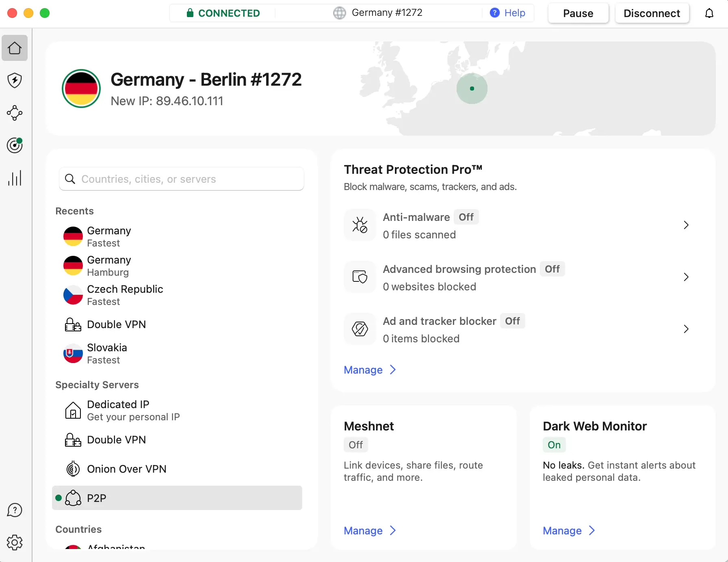Viewport: 728px width, 562px height.
Task: Click the Countries, cities, or servers search field
Action: (182, 179)
